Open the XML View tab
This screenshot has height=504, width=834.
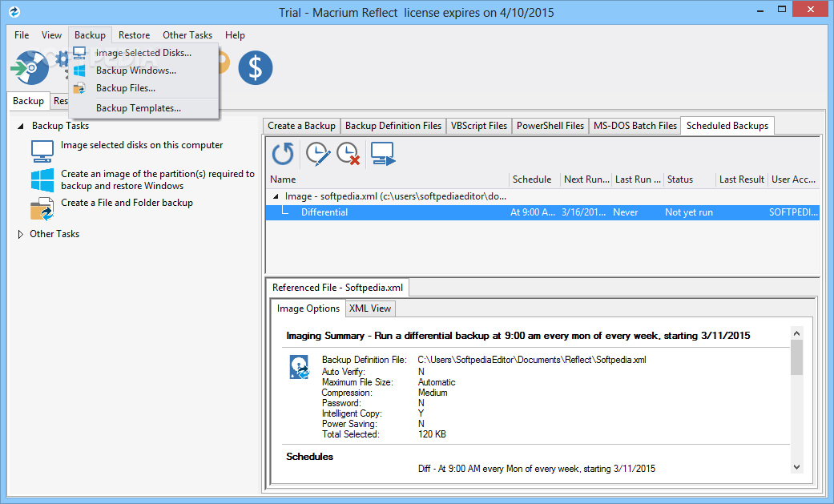(370, 308)
